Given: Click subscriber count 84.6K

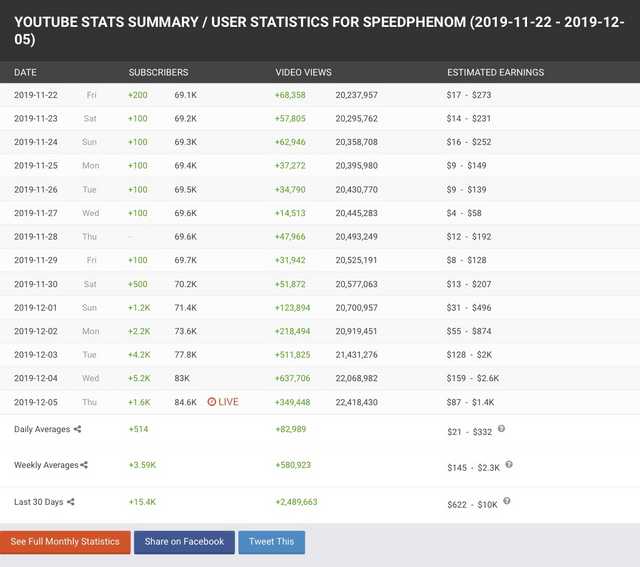Looking at the screenshot, I should pos(186,402).
